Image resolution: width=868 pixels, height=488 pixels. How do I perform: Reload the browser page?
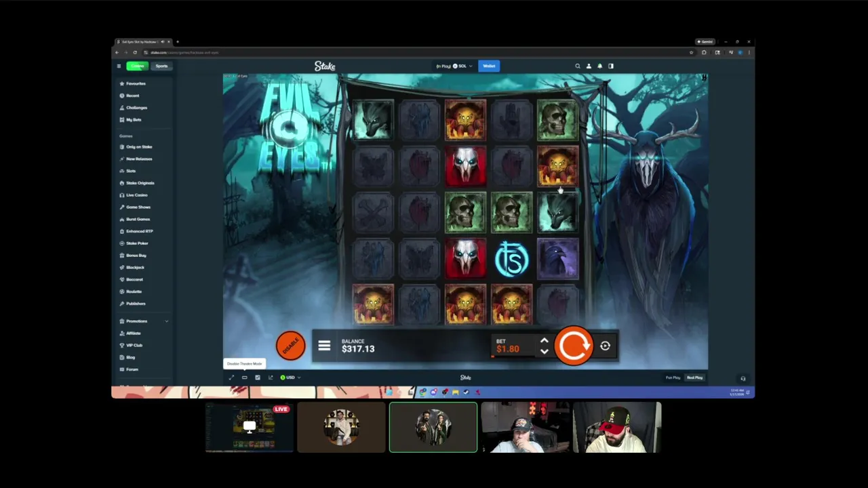pyautogui.click(x=134, y=52)
